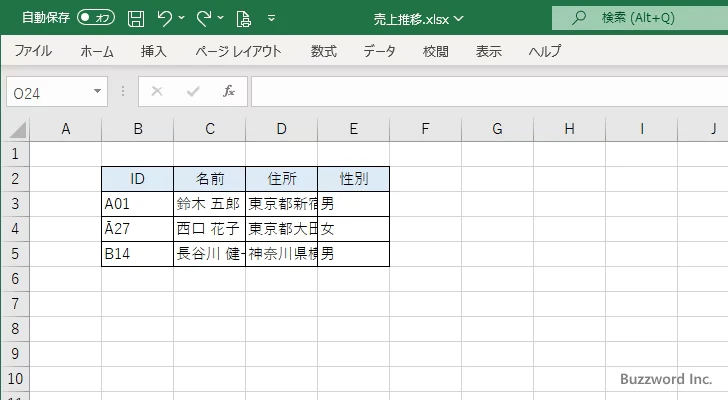Click the Undo arrow icon

[x=164, y=19]
